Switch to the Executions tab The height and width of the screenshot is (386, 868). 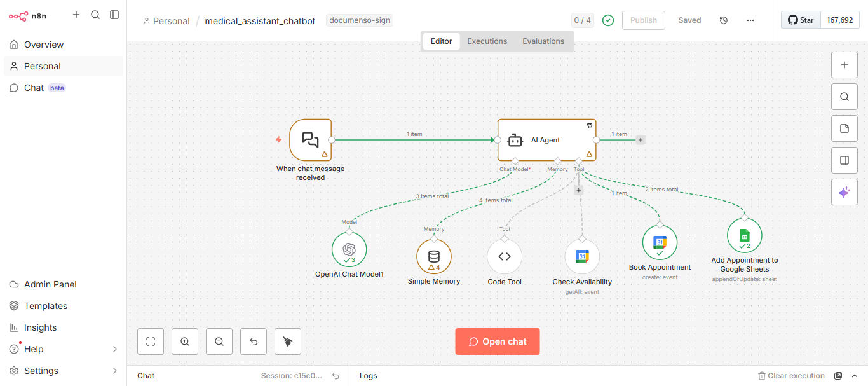487,41
